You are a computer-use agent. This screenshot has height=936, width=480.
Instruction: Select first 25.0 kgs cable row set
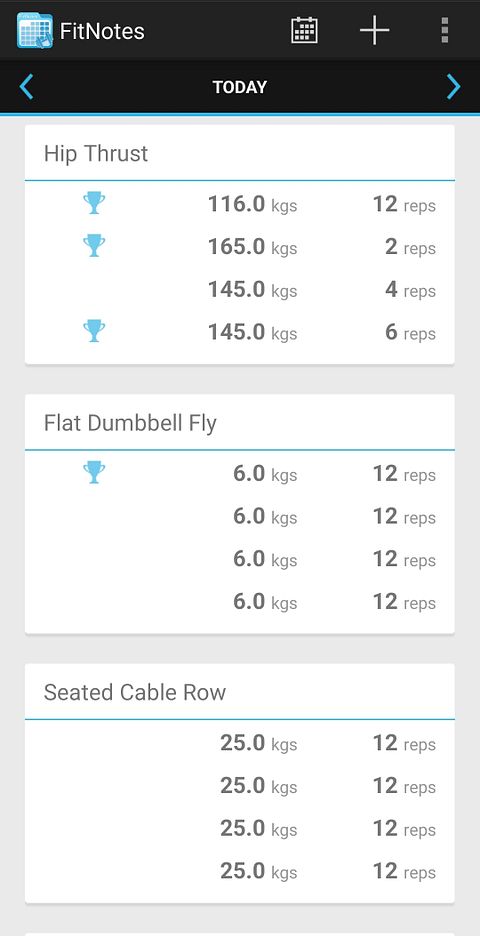(239, 743)
